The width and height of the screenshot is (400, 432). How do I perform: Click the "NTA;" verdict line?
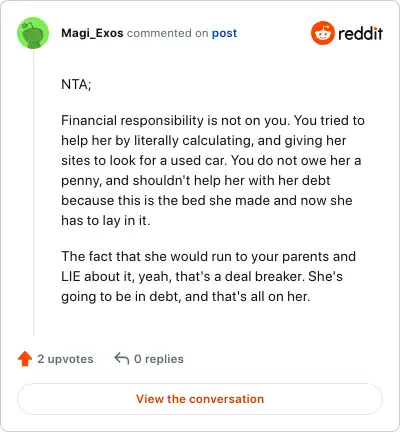76,84
